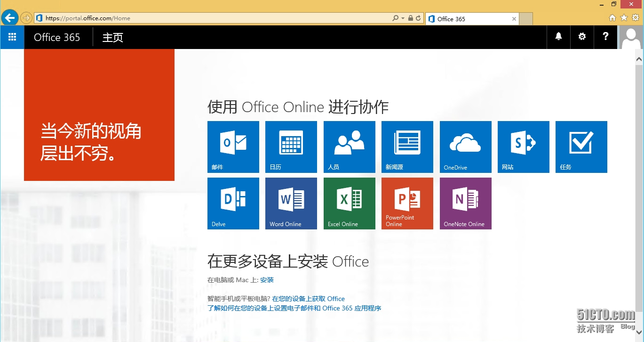Open the 网站 SharePoint sites tile
The height and width of the screenshot is (342, 644).
pos(524,147)
